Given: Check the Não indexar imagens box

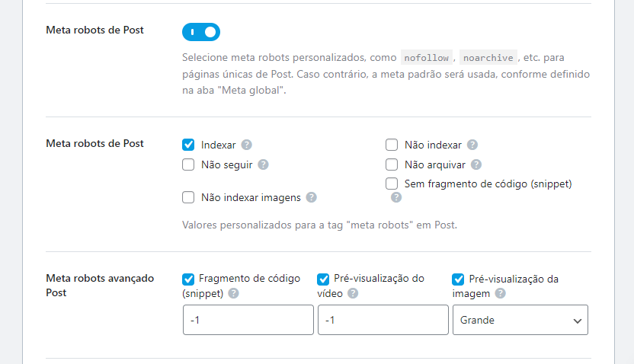Looking at the screenshot, I should tap(189, 197).
